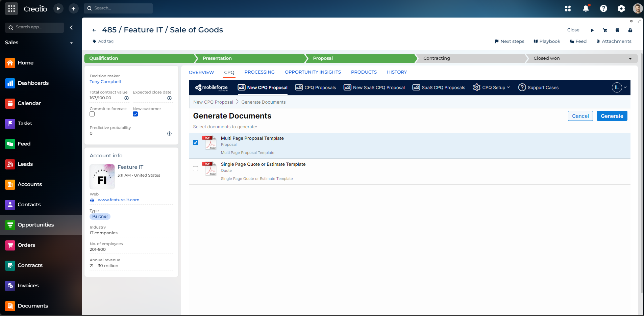
Task: Click the print icon
Action: point(618,30)
